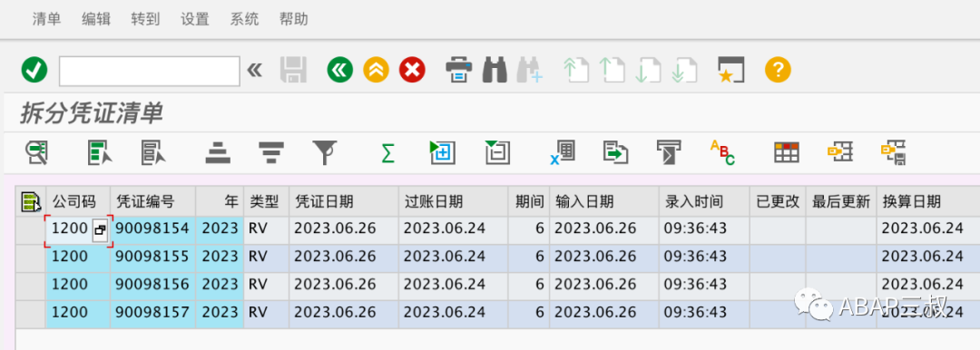Set a filter with the funnel icon

pyautogui.click(x=325, y=152)
